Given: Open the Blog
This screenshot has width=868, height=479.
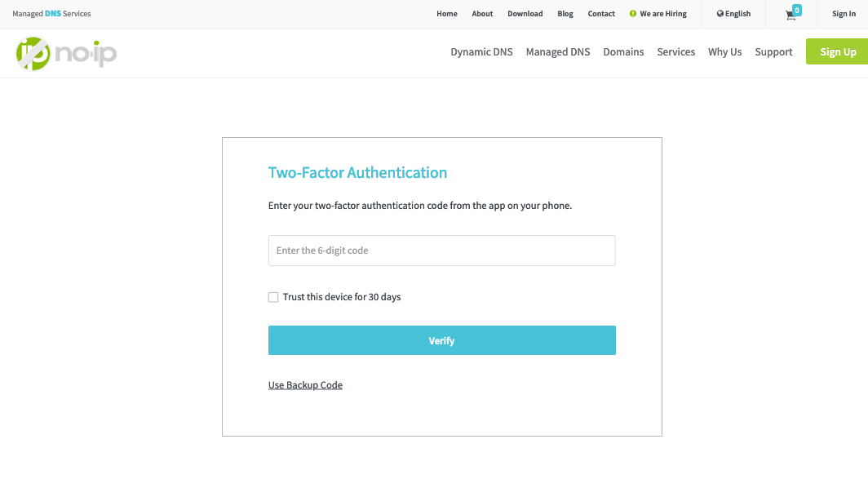Looking at the screenshot, I should click(x=565, y=13).
